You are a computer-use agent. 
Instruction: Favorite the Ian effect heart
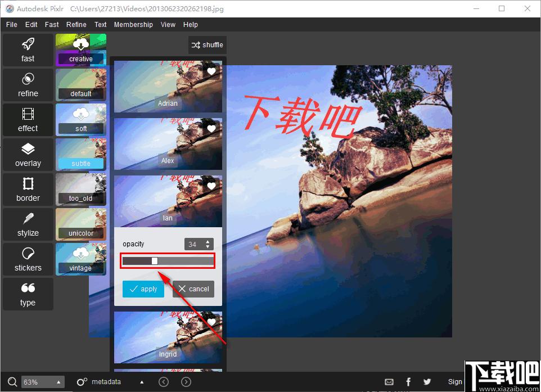211,186
